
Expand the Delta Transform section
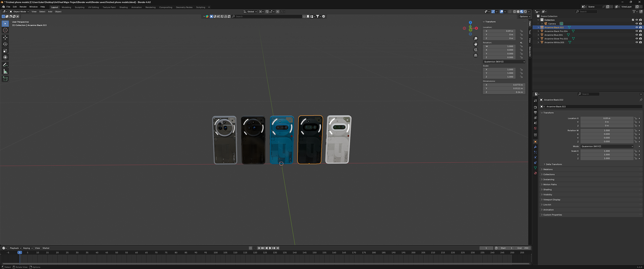[553, 164]
